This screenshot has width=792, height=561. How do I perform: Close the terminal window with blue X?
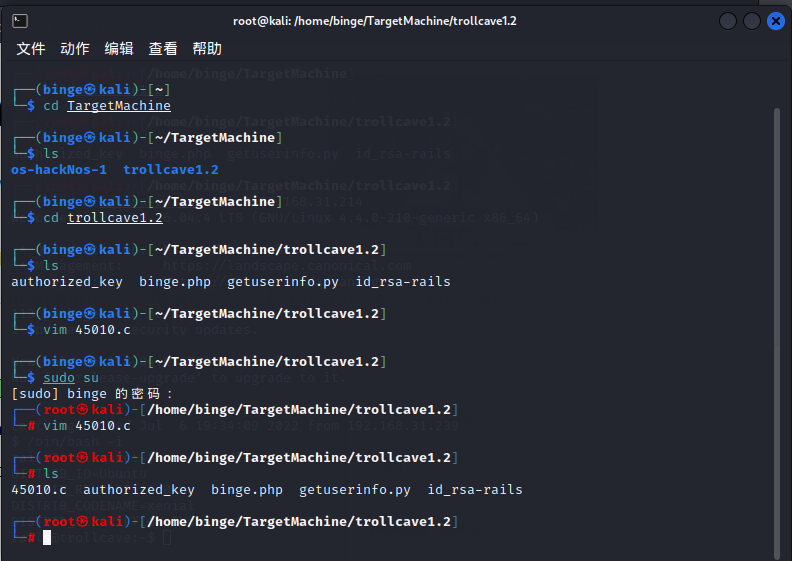[776, 21]
